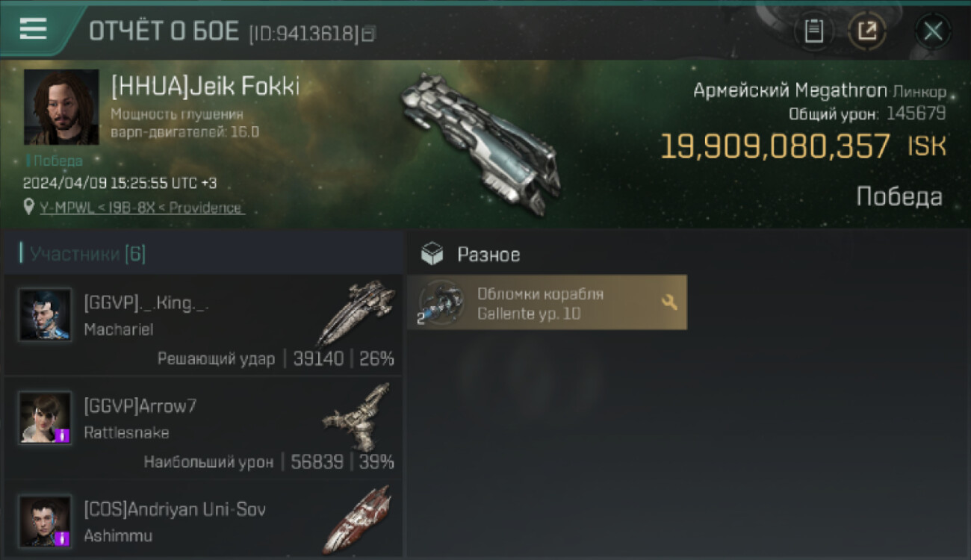Click the Machariel ship thumbnail

(x=356, y=312)
